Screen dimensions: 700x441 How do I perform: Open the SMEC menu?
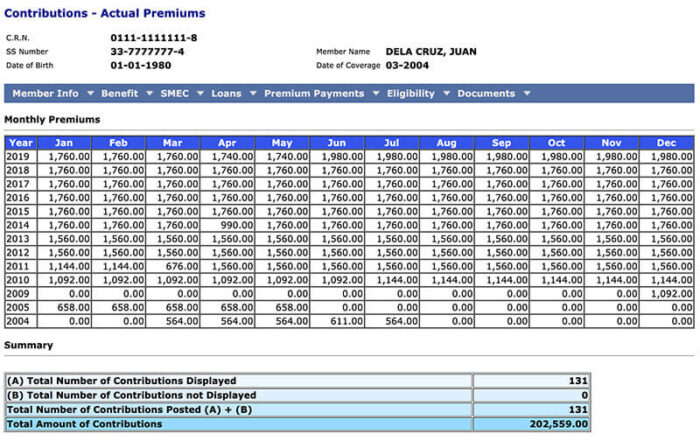pos(175,93)
